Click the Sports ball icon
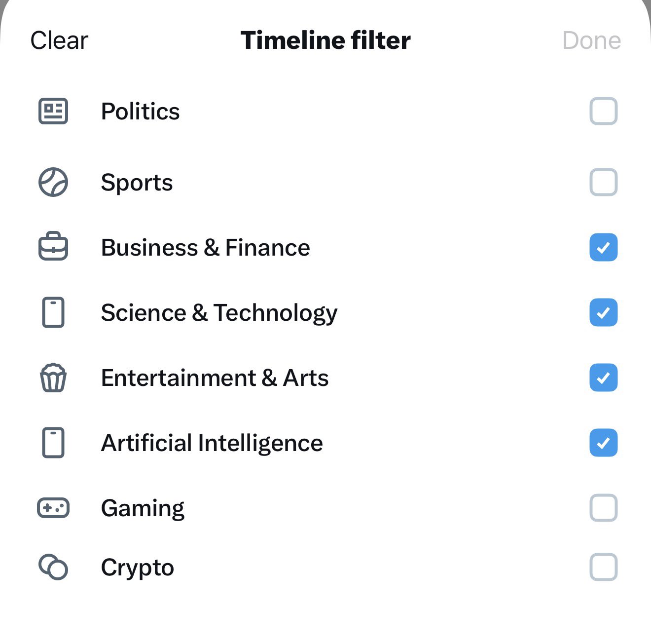Screen dimensions: 651x644 click(53, 182)
